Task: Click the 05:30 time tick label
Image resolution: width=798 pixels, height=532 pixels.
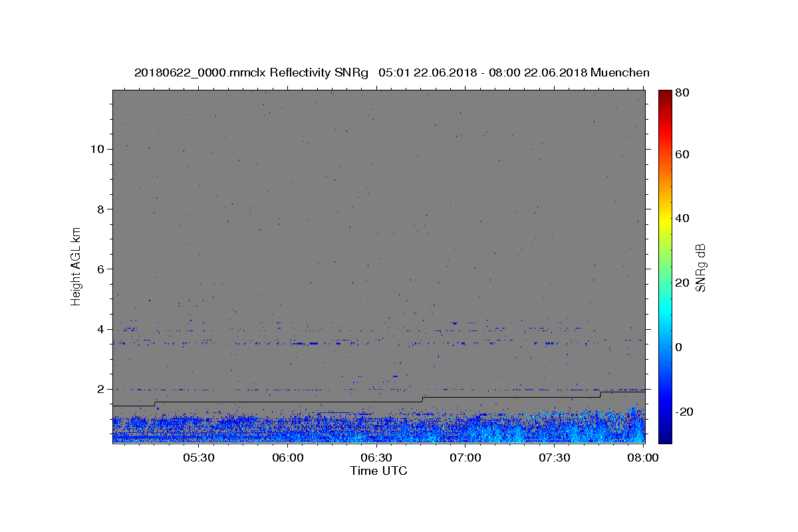Action: pyautogui.click(x=199, y=458)
